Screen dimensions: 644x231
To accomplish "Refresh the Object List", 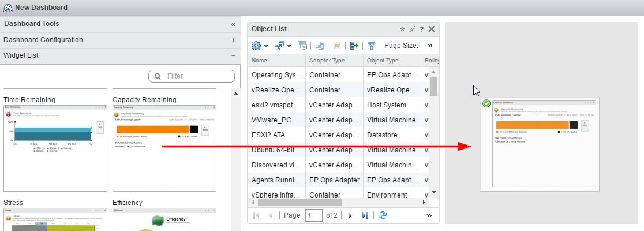I will [383, 215].
